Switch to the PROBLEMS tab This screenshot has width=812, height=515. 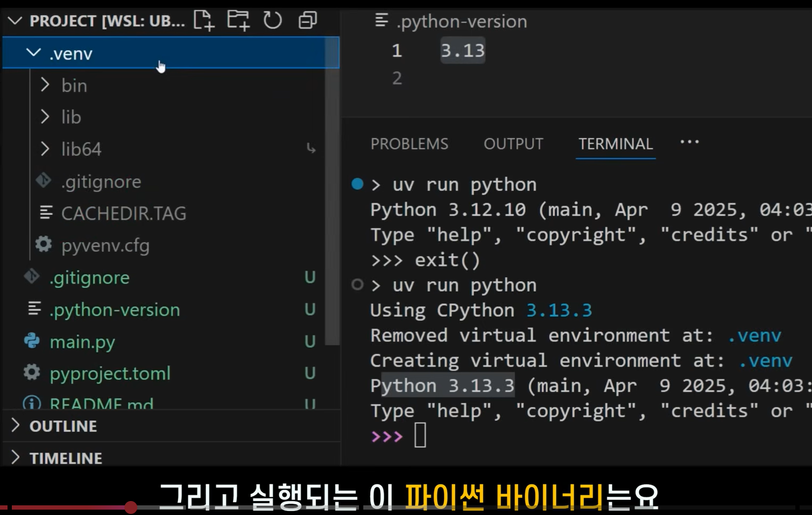409,143
